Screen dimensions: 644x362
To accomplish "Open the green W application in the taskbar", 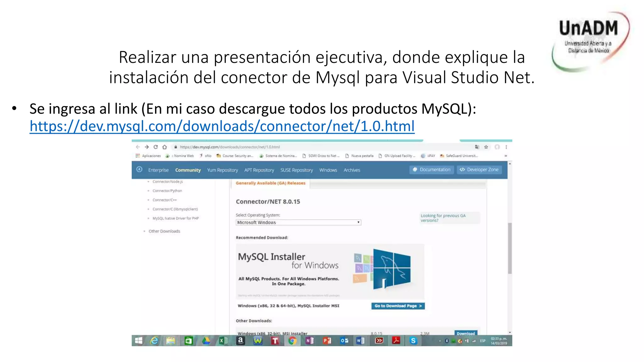I will (x=258, y=341).
